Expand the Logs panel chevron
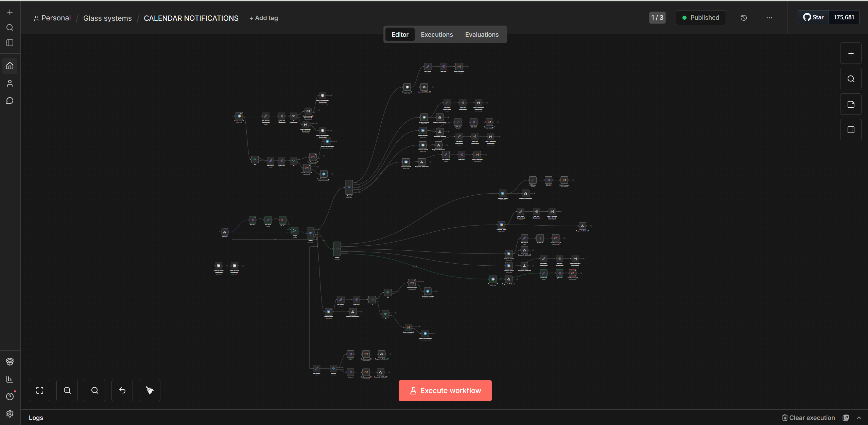The height and width of the screenshot is (425, 868). tap(859, 418)
